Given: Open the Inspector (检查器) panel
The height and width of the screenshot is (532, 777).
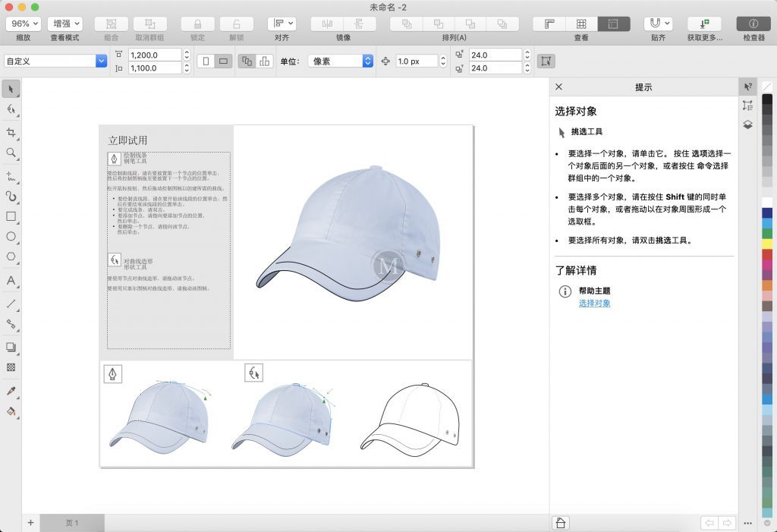Looking at the screenshot, I should (x=753, y=24).
